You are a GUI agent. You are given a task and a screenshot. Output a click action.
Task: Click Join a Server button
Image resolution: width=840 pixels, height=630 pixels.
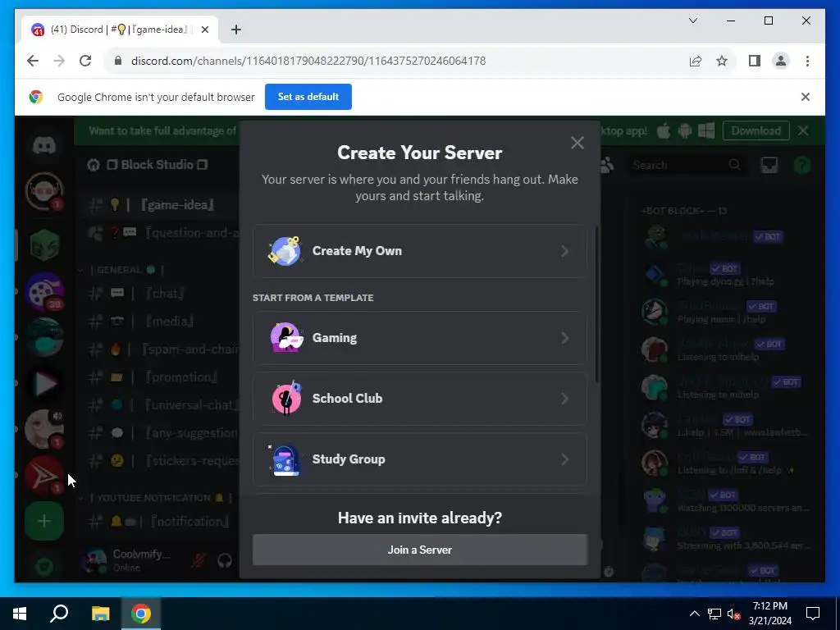pyautogui.click(x=419, y=550)
